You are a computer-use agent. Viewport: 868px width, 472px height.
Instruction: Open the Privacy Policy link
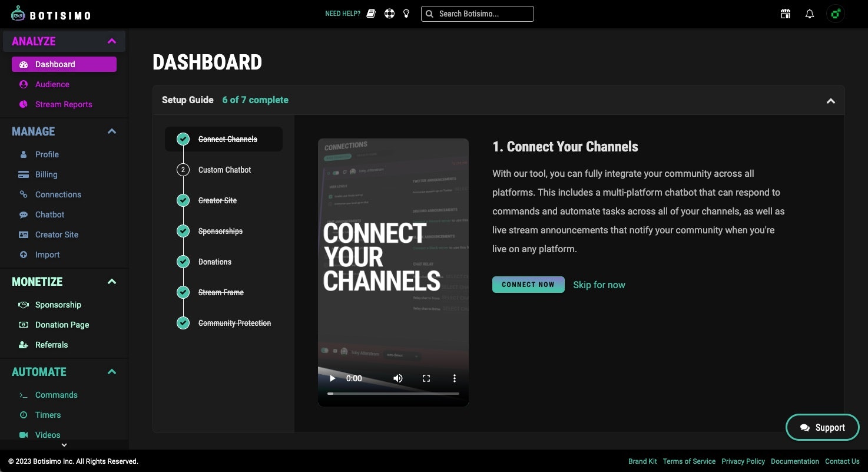pos(743,461)
